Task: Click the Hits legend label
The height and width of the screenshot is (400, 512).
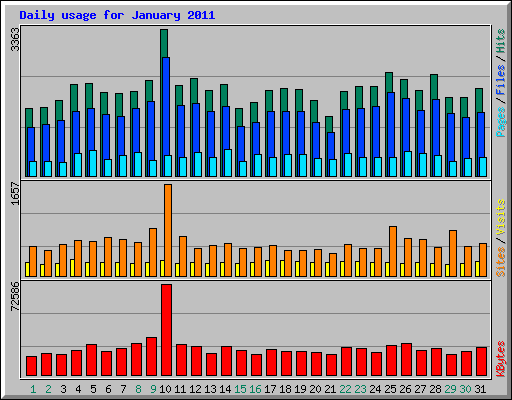Action: pos(501,41)
